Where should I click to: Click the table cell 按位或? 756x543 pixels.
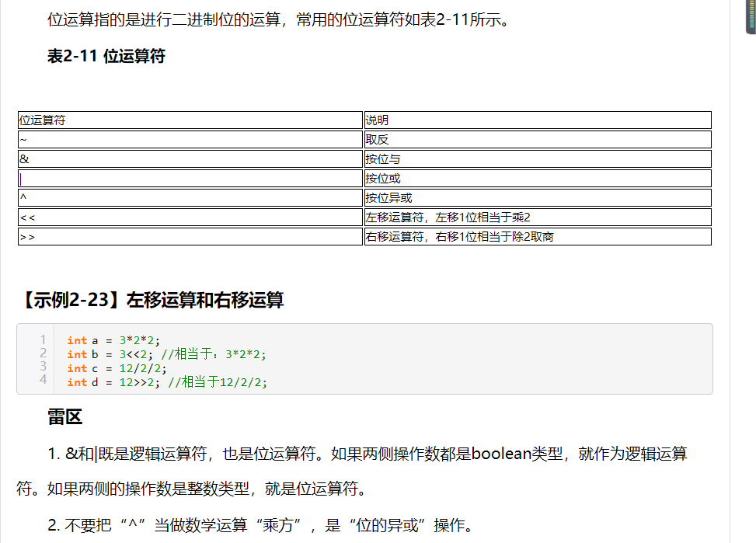tap(538, 179)
